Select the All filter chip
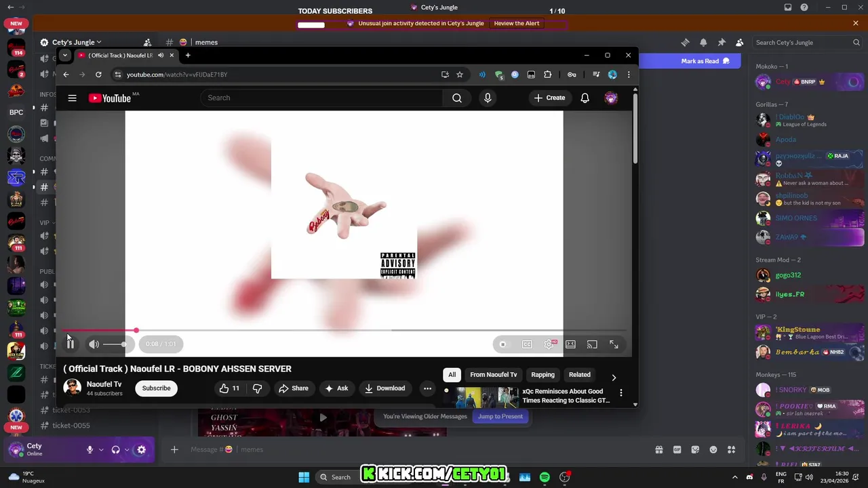Screen dimensions: 868x488 point(452,375)
